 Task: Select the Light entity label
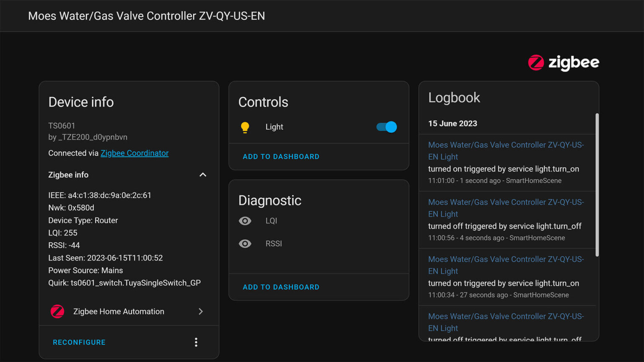pyautogui.click(x=274, y=127)
